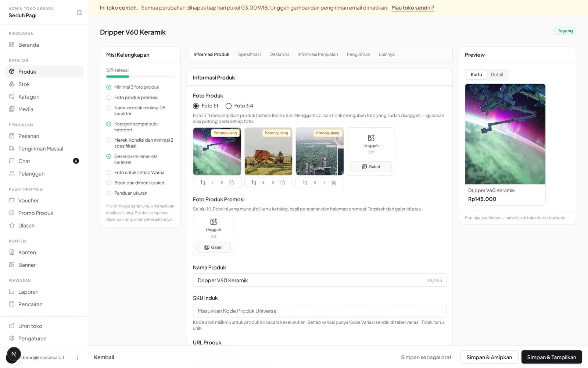
Task: Click Potong ulang on the tractor photo
Action: click(x=276, y=133)
